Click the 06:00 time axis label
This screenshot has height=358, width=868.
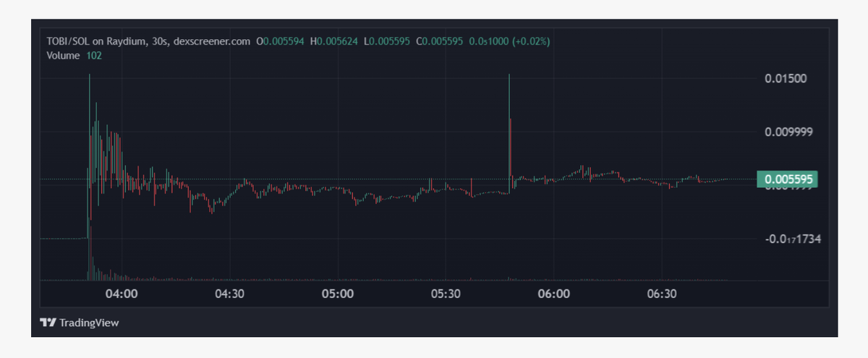point(553,294)
